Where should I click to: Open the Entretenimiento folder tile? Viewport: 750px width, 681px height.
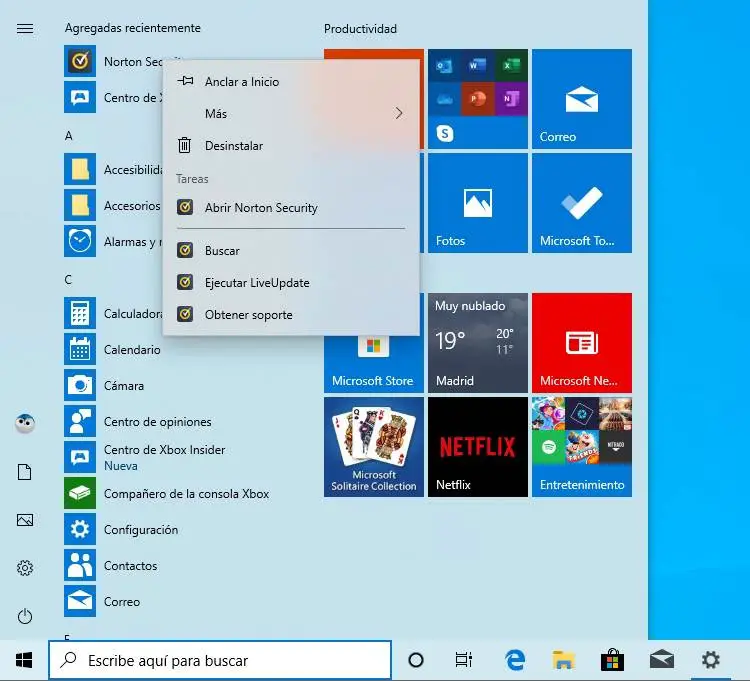pyautogui.click(x=582, y=447)
